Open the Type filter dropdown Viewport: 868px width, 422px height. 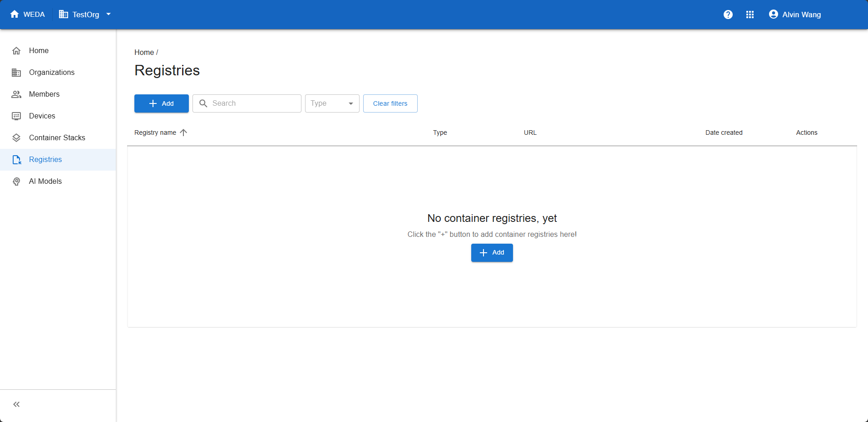[332, 103]
